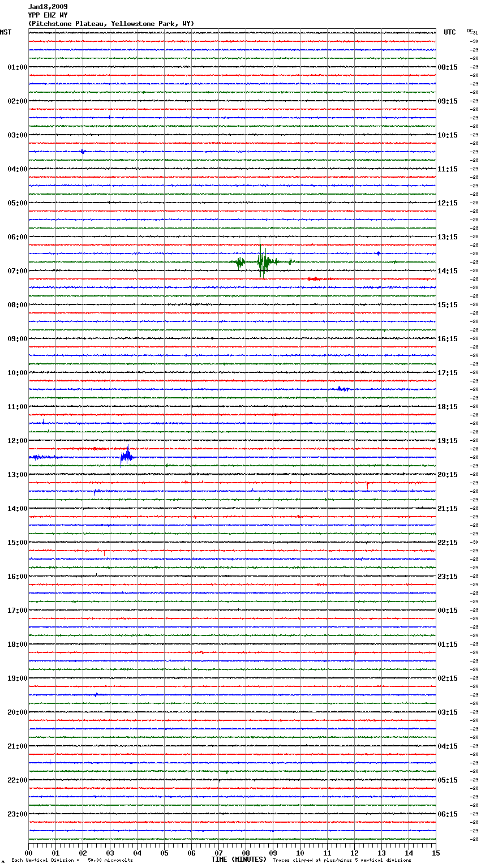Click the UTC column header
481x868 pixels.
click(450, 32)
